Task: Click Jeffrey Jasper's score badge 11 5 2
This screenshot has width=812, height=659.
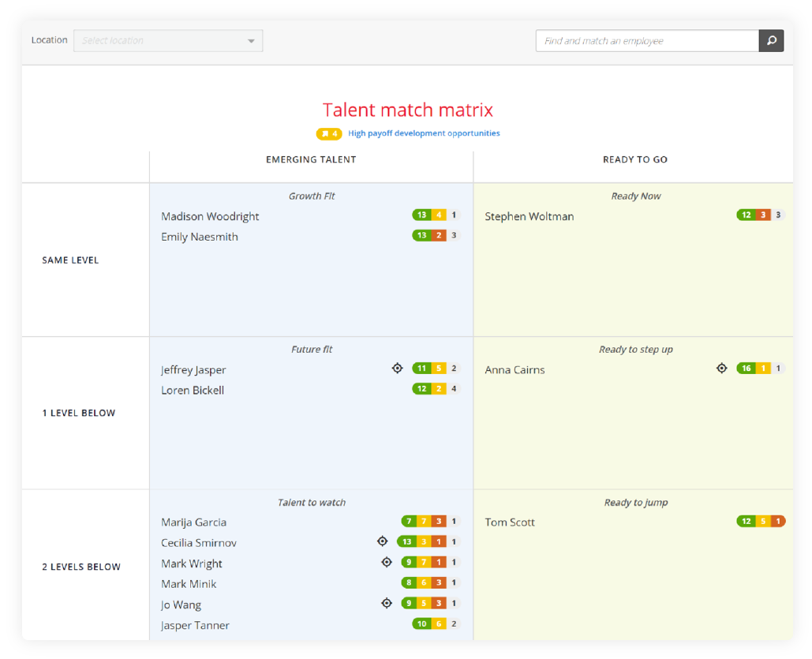Action: (436, 369)
